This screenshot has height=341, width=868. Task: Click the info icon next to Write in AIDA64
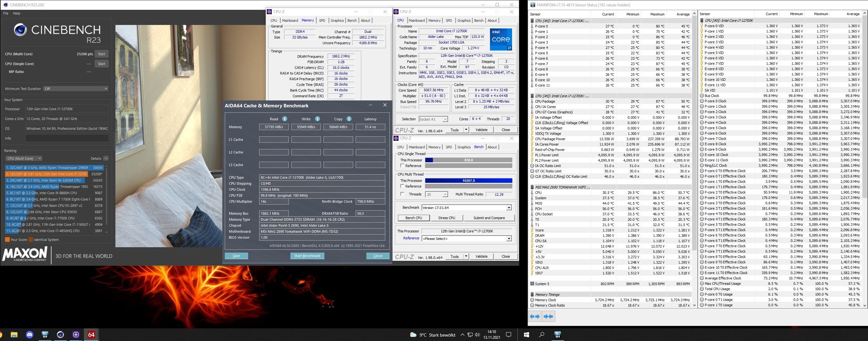317,119
